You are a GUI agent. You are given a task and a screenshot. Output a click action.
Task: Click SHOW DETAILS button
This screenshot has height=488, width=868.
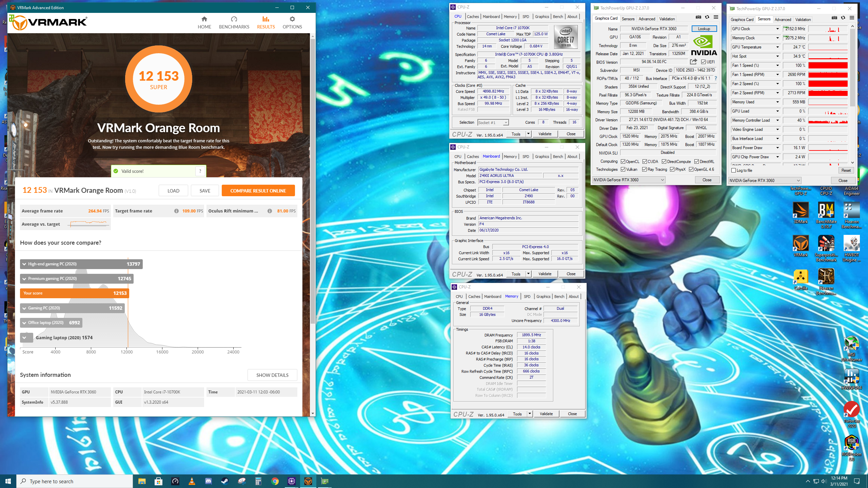272,375
